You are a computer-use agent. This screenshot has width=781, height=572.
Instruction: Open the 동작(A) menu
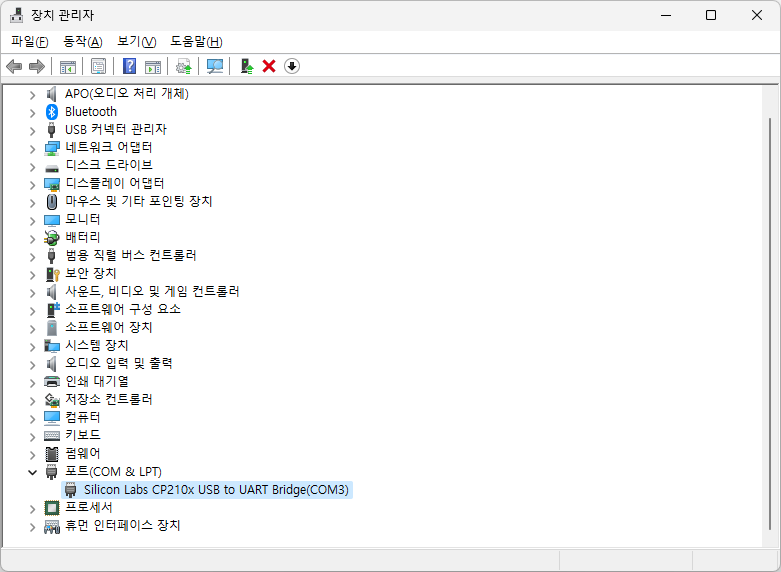pyautogui.click(x=83, y=41)
